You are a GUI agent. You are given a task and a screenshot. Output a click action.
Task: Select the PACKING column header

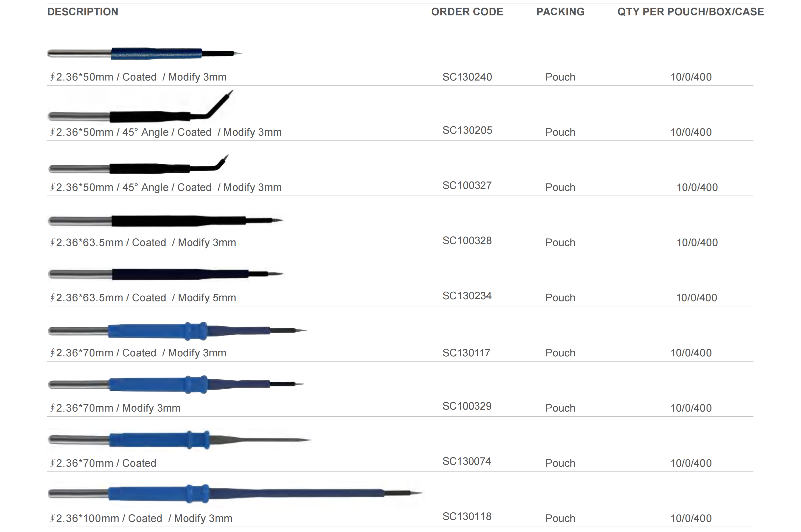[x=560, y=12]
